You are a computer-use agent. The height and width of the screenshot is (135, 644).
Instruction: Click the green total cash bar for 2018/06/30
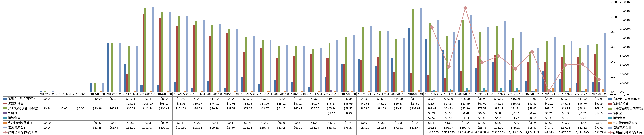413,50
